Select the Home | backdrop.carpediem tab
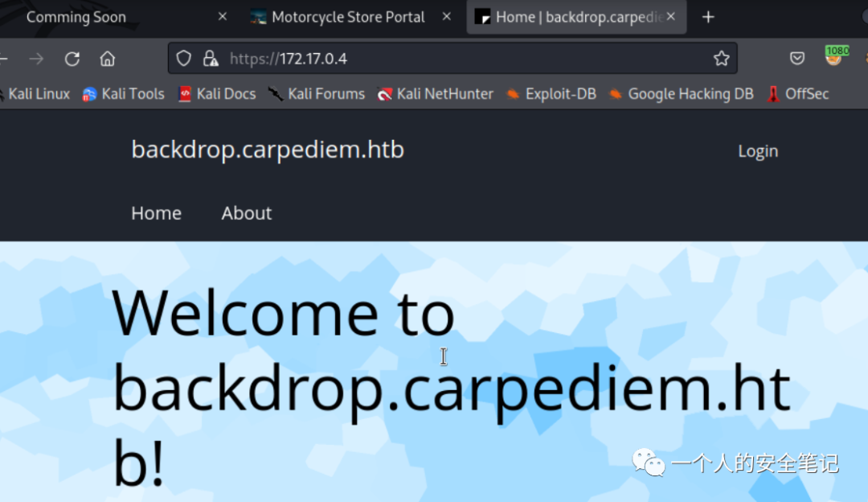 click(576, 17)
